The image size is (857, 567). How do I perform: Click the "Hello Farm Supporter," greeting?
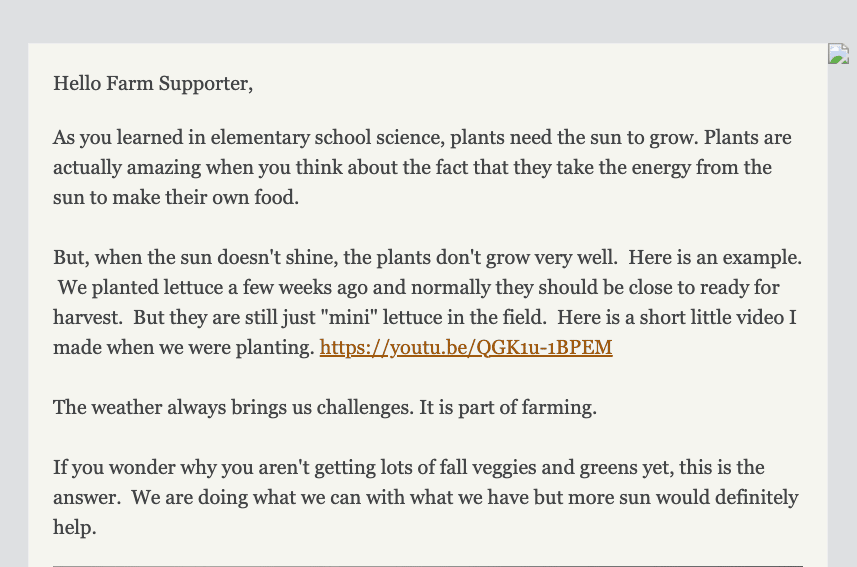point(153,83)
